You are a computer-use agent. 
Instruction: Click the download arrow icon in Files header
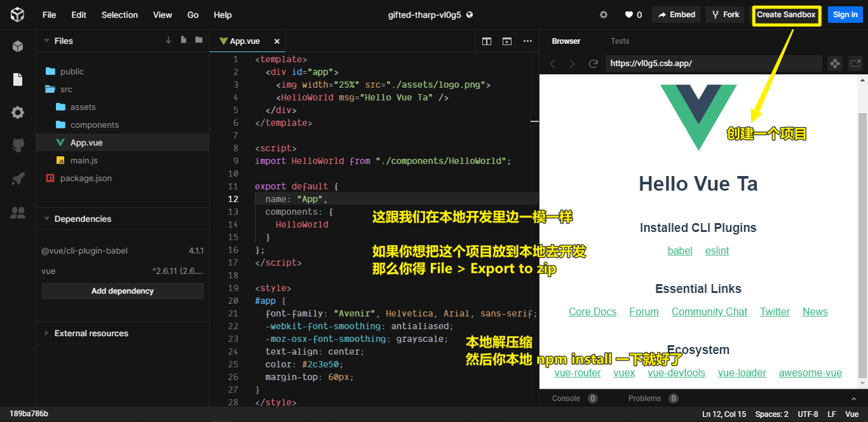pos(168,40)
